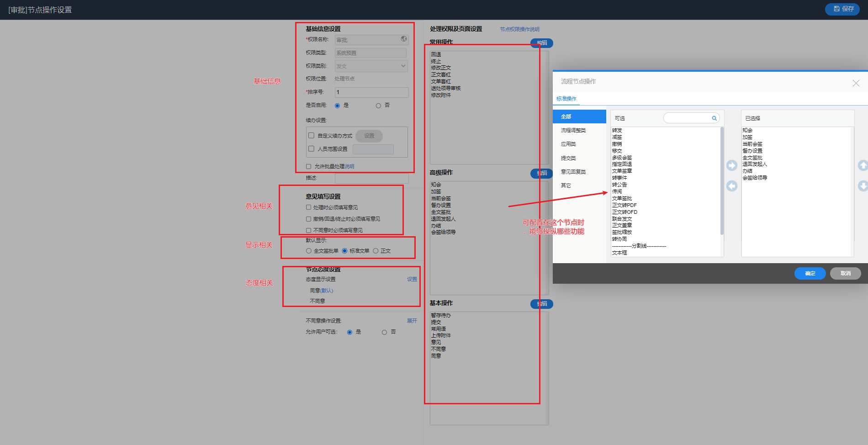Close the 流程节点操作 dialog with X
The image size is (868, 445).
pos(856,83)
